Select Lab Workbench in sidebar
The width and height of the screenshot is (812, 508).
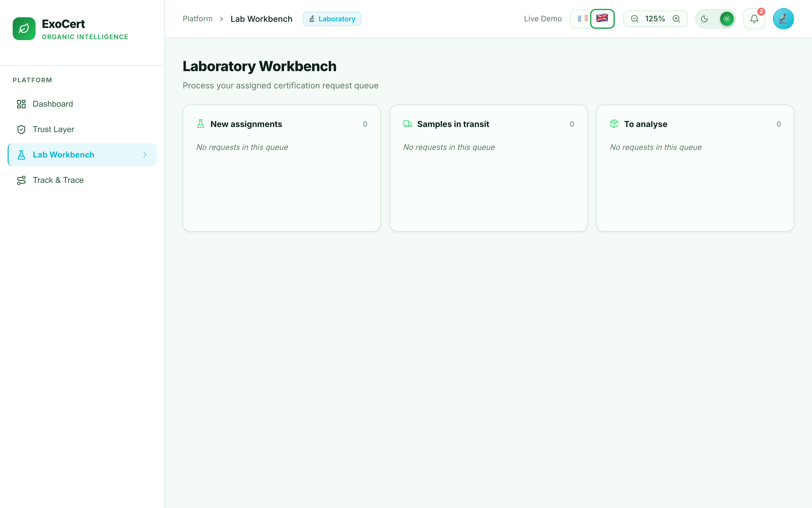coord(82,154)
